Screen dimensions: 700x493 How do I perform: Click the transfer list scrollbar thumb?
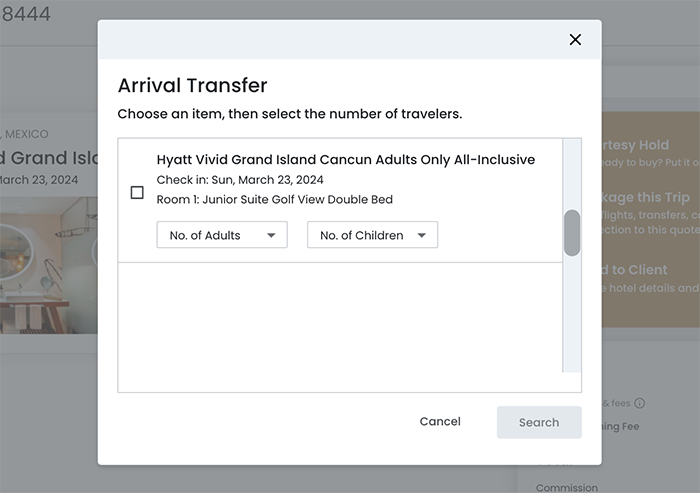571,233
